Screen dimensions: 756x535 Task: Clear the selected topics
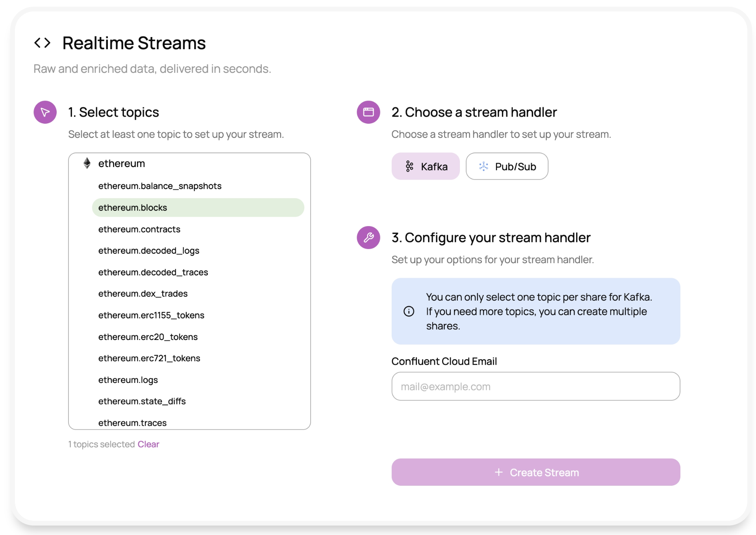(x=148, y=444)
